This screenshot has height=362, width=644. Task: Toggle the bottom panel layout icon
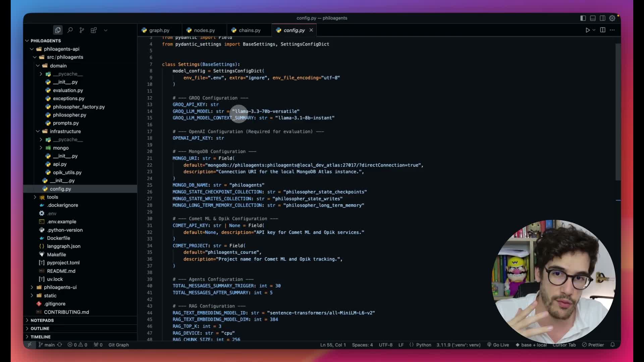pyautogui.click(x=593, y=18)
